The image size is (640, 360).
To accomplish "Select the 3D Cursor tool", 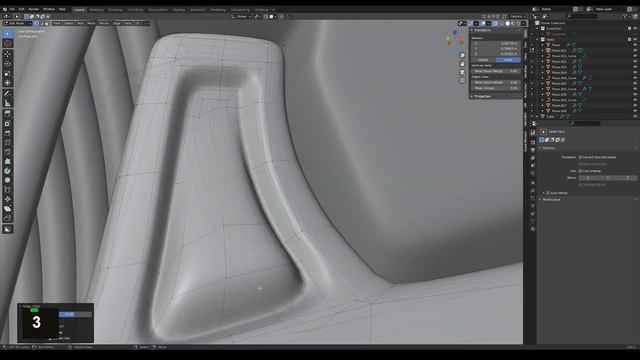I will coord(7,43).
